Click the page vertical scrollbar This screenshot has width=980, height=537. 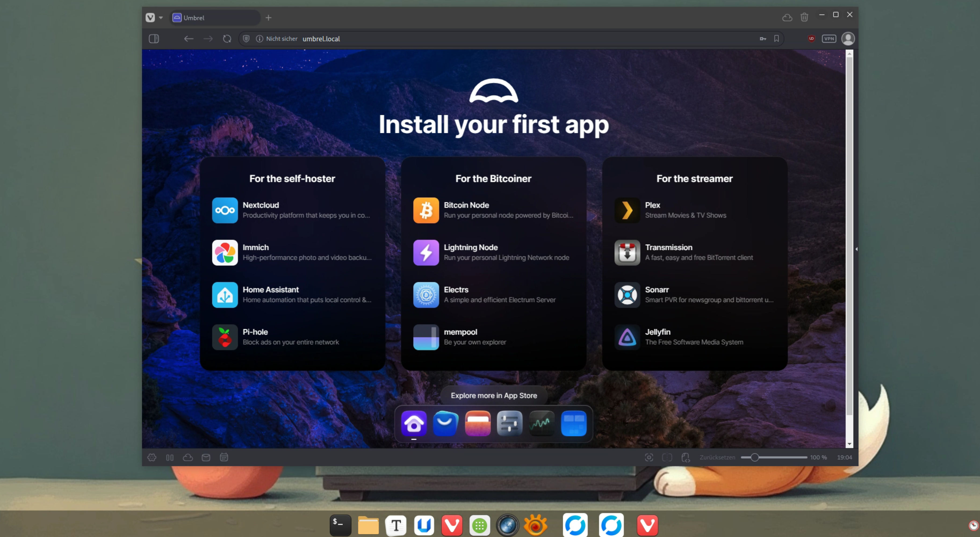[x=849, y=236]
